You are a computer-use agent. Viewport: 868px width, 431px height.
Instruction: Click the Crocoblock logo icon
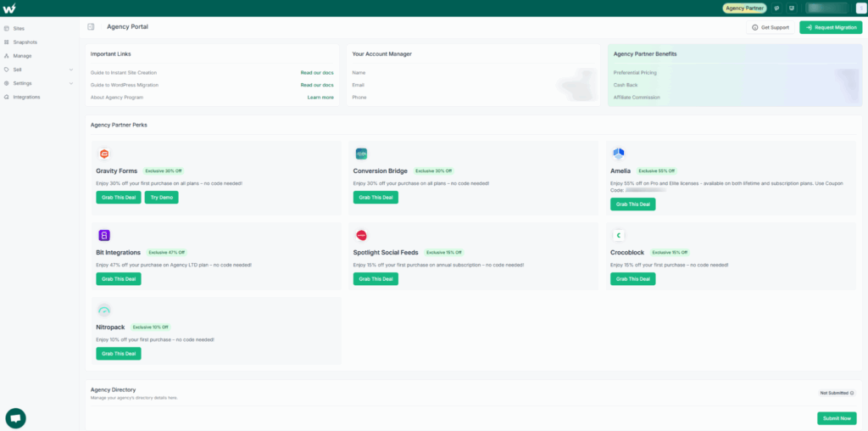[x=618, y=236]
